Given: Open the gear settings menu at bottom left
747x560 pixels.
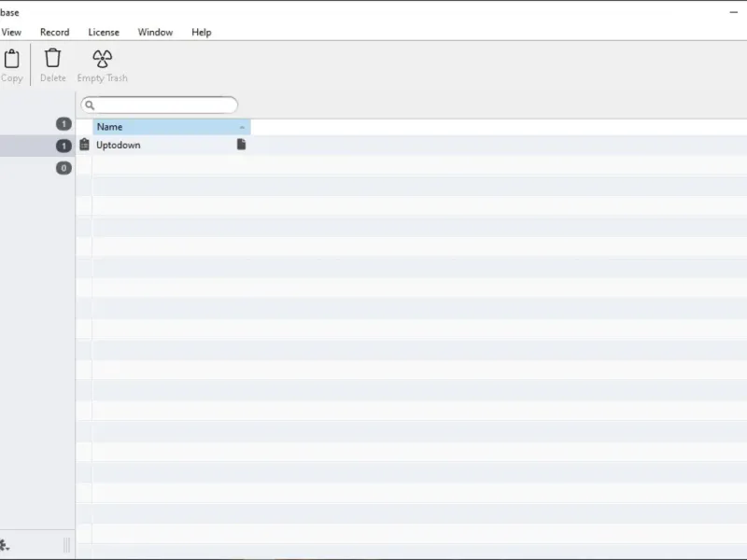Looking at the screenshot, I should pos(5,545).
